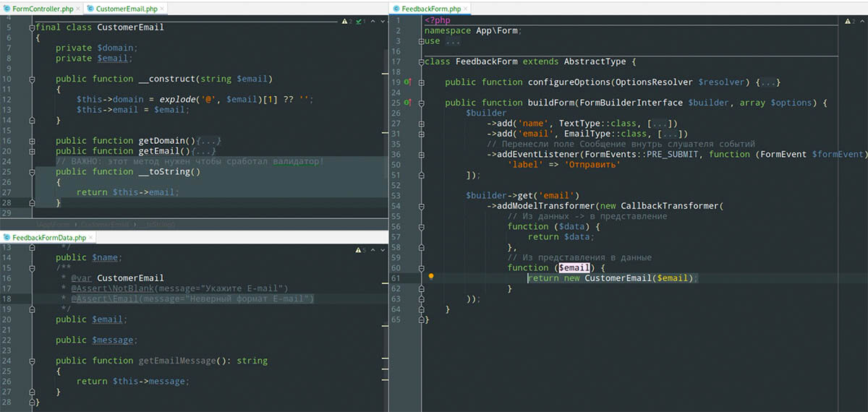Expand the folded configureOptions body placeholder
The image size is (868, 412).
(x=770, y=82)
